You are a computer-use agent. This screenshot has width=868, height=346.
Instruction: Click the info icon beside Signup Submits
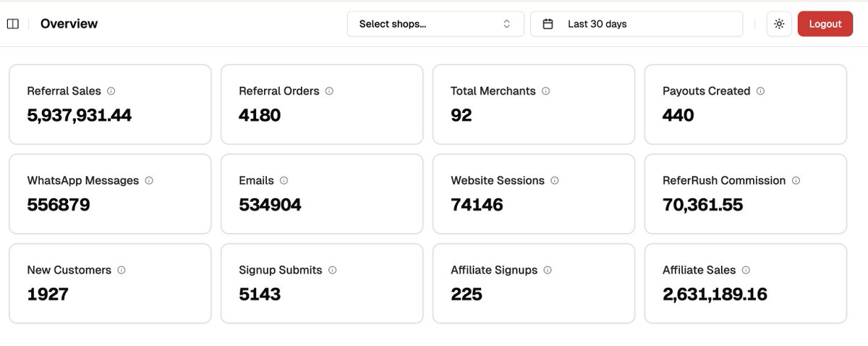click(333, 270)
